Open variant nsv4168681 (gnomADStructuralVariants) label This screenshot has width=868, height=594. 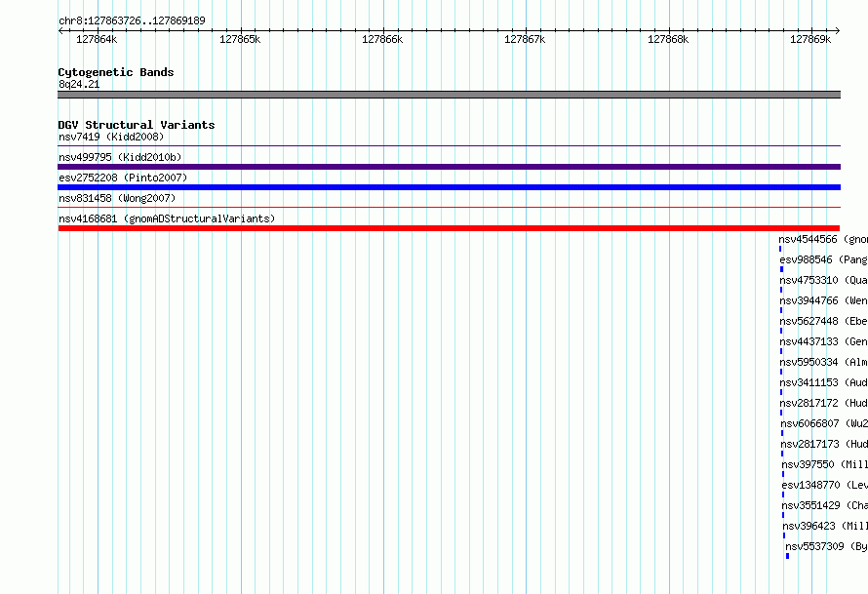point(167,218)
